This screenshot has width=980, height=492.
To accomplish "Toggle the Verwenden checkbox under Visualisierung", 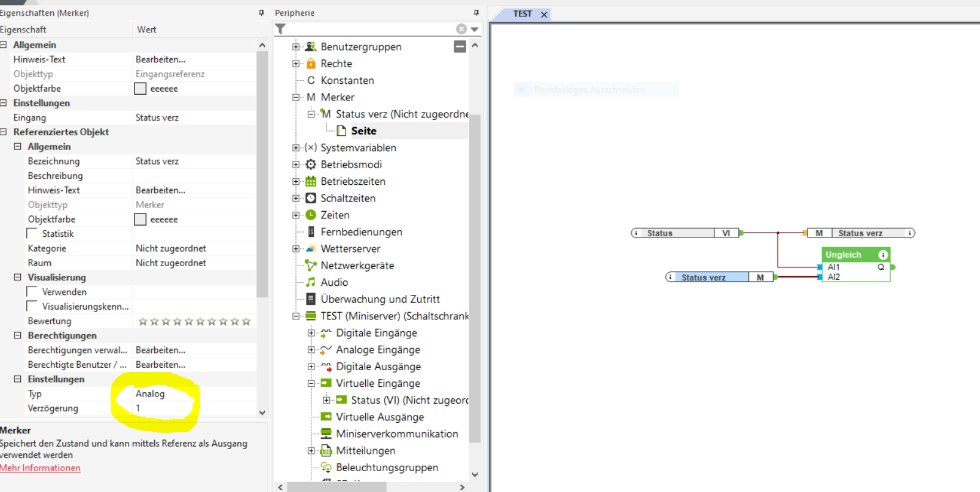I will click(x=32, y=292).
